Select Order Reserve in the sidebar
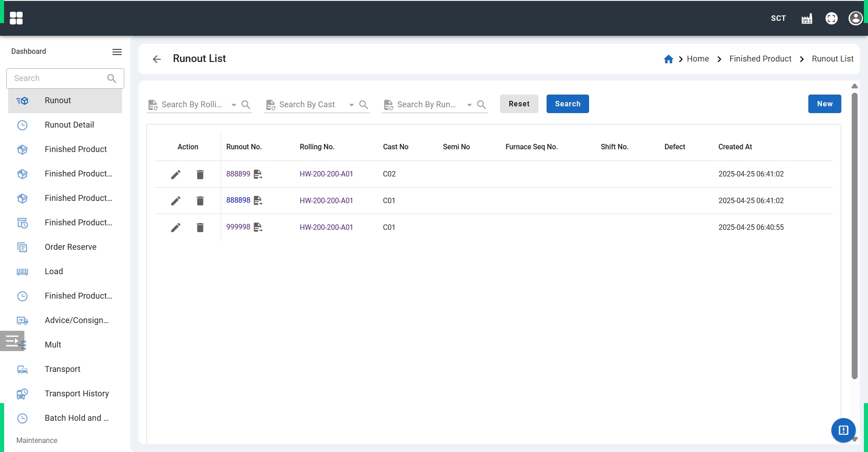Screen dimensions: 868x452 pos(71,247)
